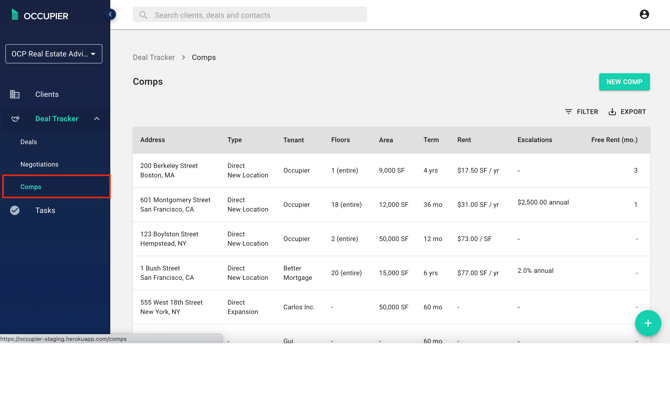The width and height of the screenshot is (670, 418).
Task: Open Negotiations in the sidebar
Action: (39, 164)
